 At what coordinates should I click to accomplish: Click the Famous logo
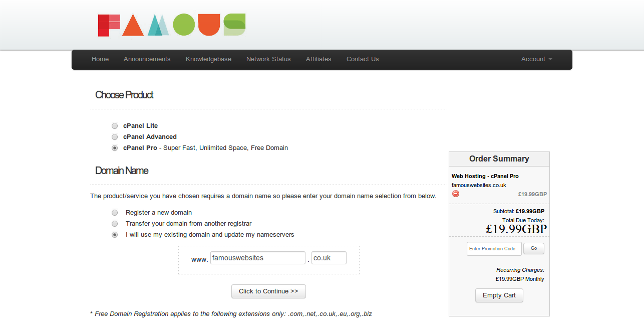(x=171, y=24)
